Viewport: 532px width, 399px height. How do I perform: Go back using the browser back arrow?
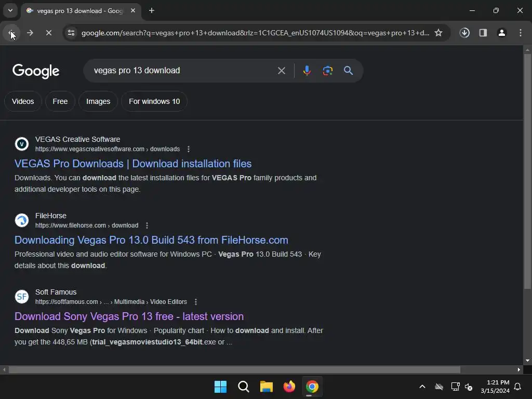(11, 33)
